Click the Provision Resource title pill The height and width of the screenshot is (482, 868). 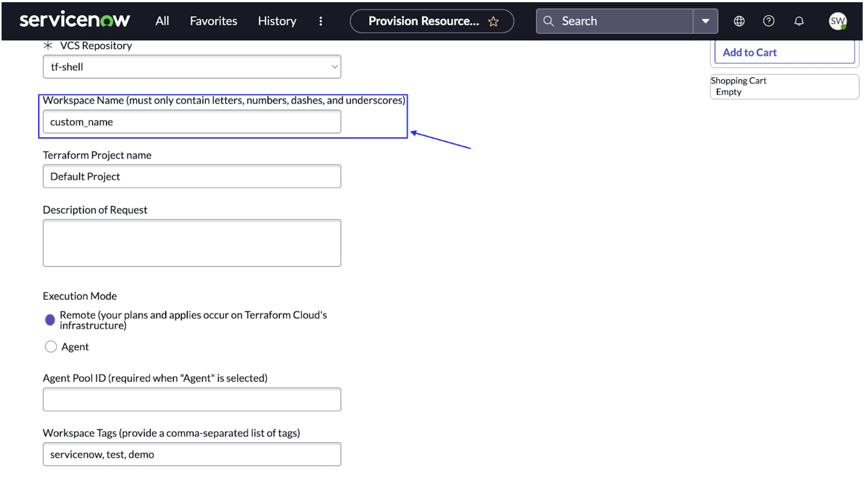423,21
